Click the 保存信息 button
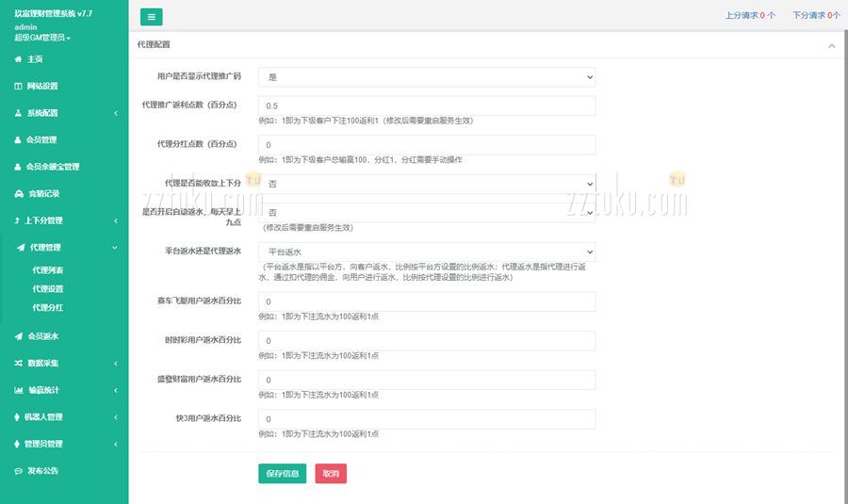848x504 pixels. pyautogui.click(x=282, y=474)
